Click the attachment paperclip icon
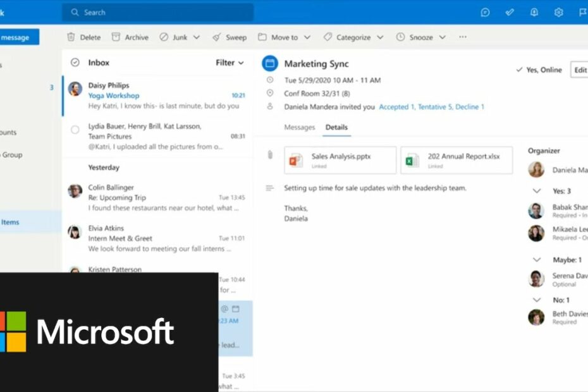Image resolution: width=588 pixels, height=392 pixels. pos(270,154)
